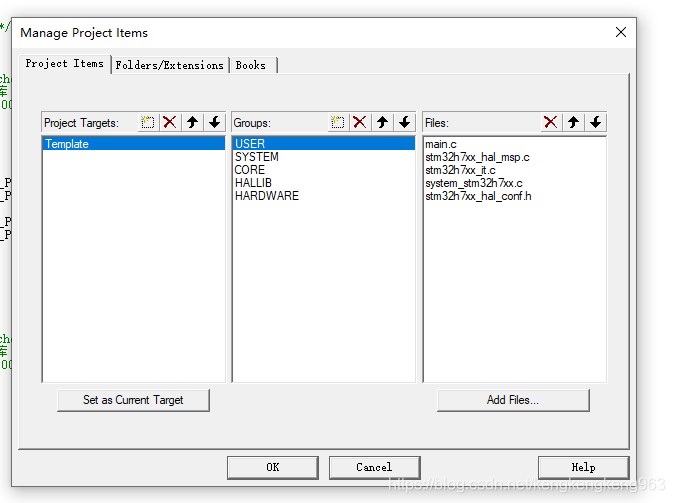Switch to the Project Items tab
This screenshot has height=503, width=675.
click(65, 64)
